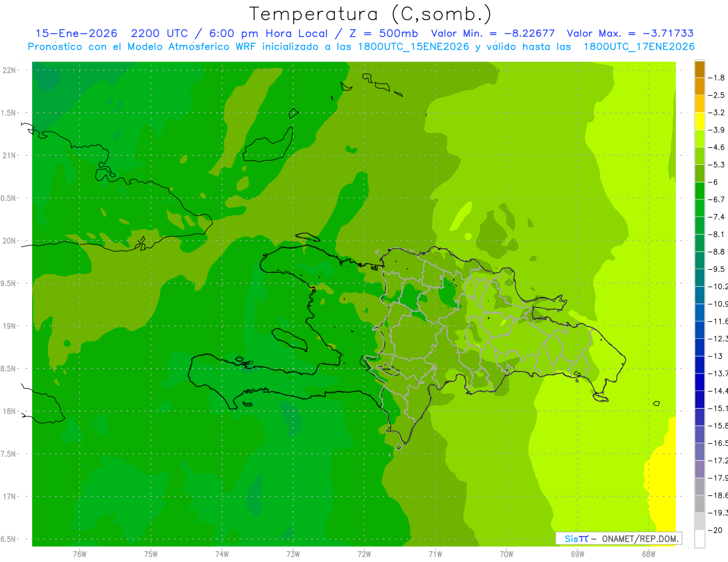Click the "19N" latitude label
The height and width of the screenshot is (562, 728).
click(10, 326)
